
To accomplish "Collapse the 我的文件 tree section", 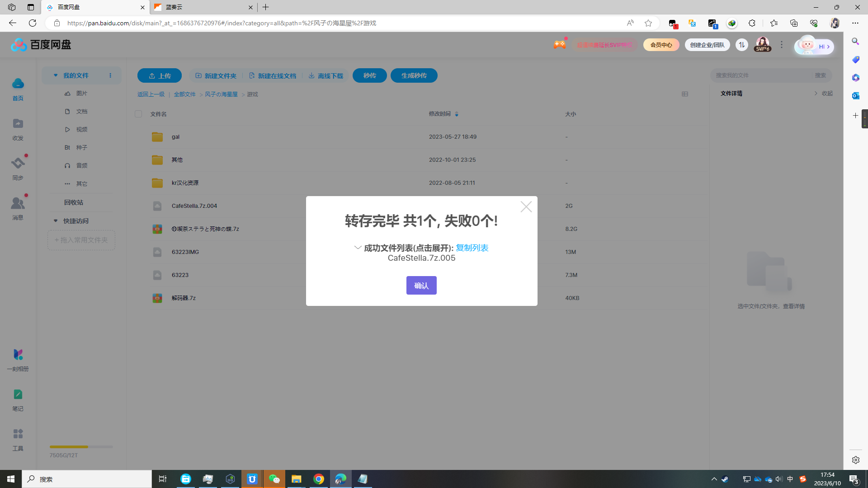I will (56, 75).
